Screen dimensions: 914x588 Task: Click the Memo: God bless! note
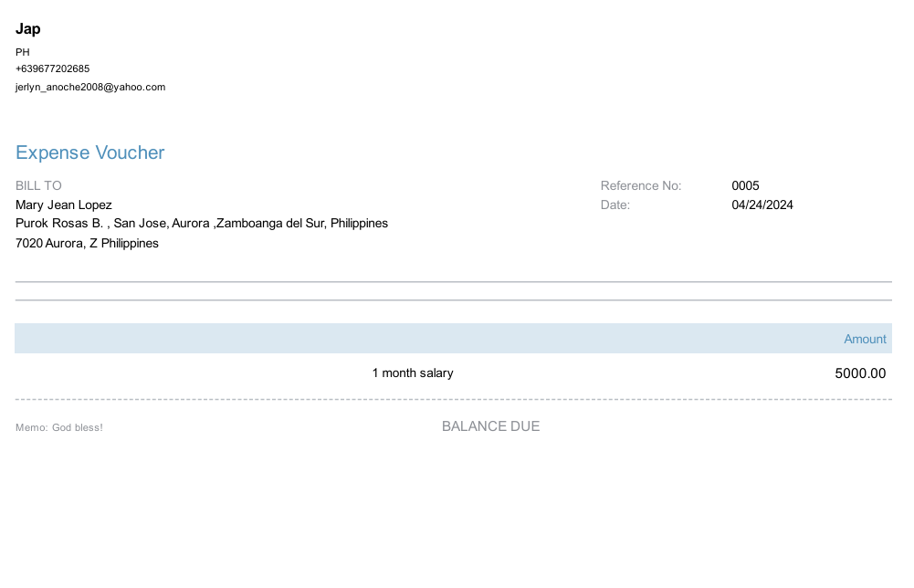[x=58, y=427]
